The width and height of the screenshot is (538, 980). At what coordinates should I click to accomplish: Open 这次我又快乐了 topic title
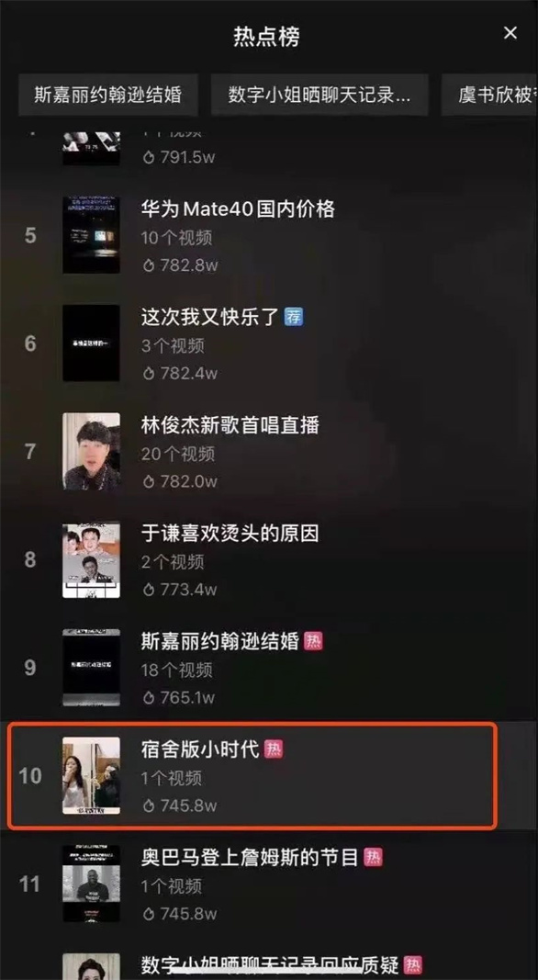coord(210,317)
